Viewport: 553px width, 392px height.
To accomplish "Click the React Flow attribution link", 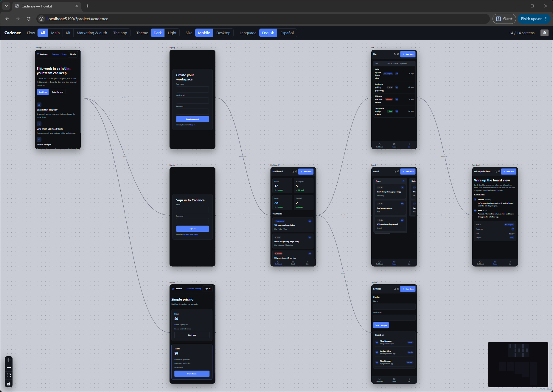I will [544, 389].
